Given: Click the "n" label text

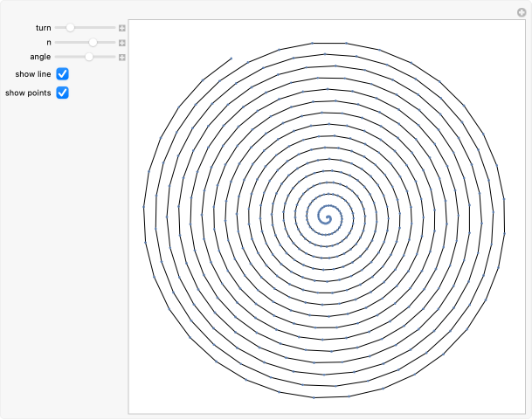Looking at the screenshot, I should point(49,42).
